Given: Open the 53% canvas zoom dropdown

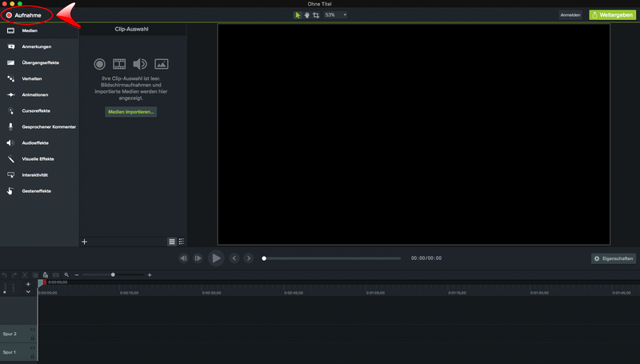Looking at the screenshot, I should tap(335, 15).
